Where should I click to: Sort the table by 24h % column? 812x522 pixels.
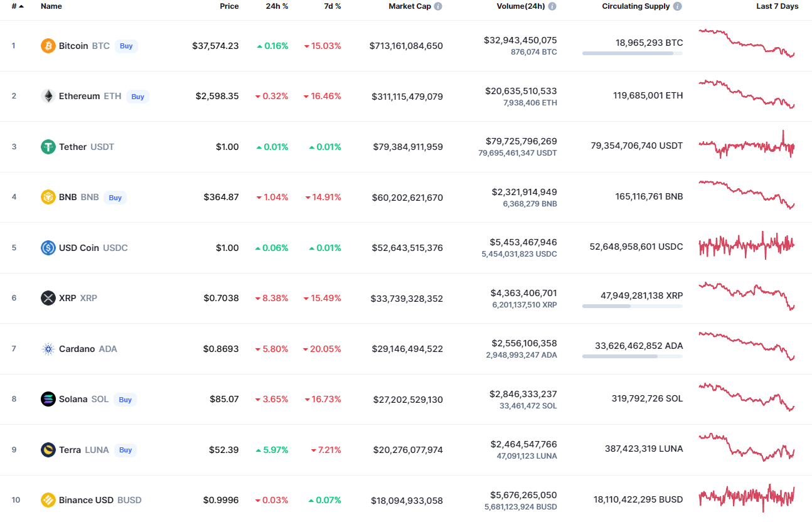(x=277, y=6)
